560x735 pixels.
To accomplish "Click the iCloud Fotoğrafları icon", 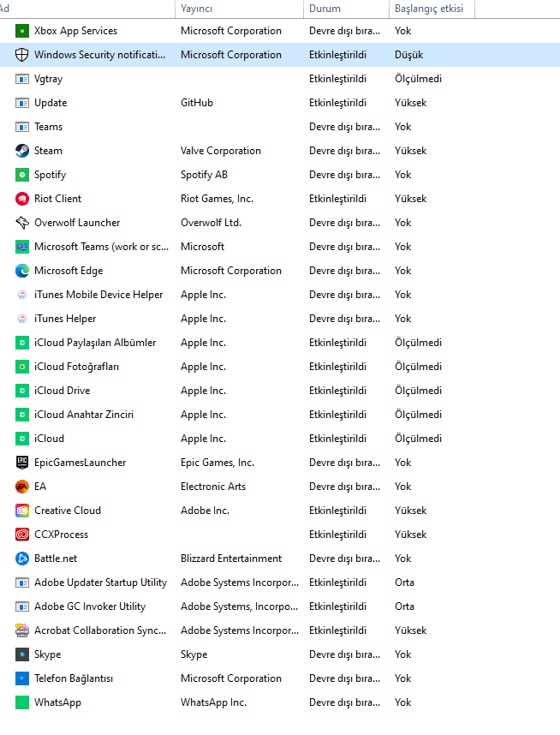I will pyautogui.click(x=22, y=367).
